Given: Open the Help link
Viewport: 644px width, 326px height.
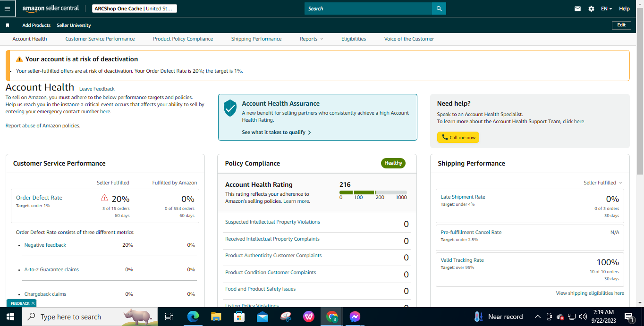Looking at the screenshot, I should tap(624, 8).
